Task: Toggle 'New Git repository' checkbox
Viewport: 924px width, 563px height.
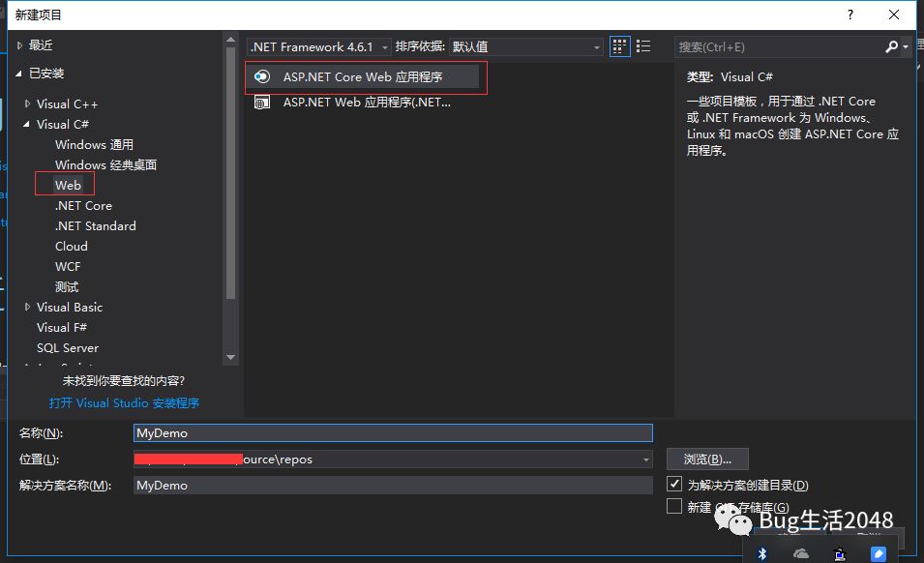Action: 674,507
